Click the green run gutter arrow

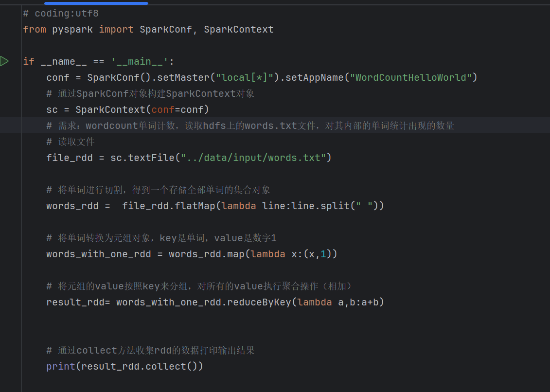(4, 61)
